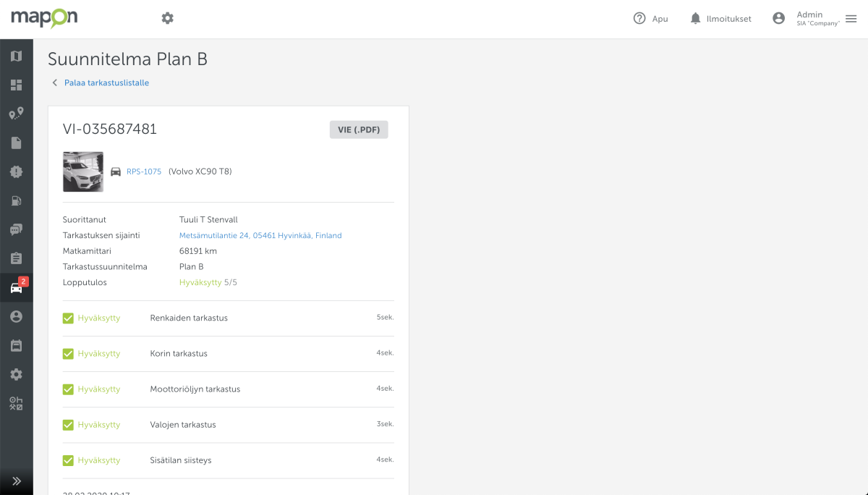Screen dimensions: 868x495
Task: Open the Admin hamburger menu
Action: [x=851, y=19]
